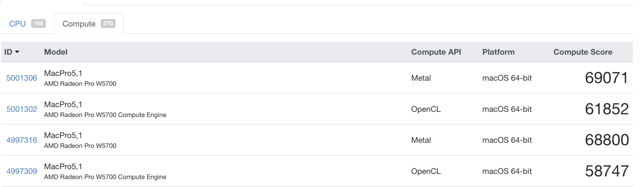
Task: Click the OpenCL API cell for result 4997309
Action: [426, 171]
